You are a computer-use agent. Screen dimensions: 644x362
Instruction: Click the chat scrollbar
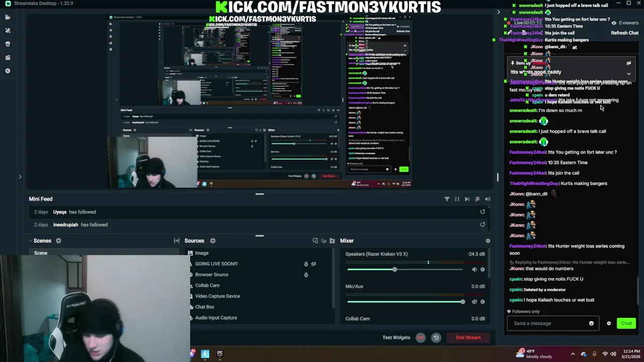tap(638, 291)
